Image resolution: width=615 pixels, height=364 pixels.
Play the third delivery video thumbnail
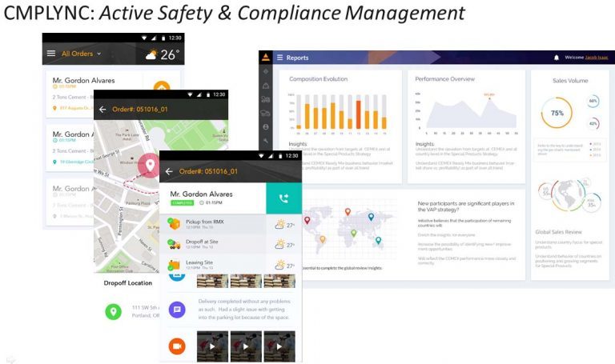(x=279, y=346)
